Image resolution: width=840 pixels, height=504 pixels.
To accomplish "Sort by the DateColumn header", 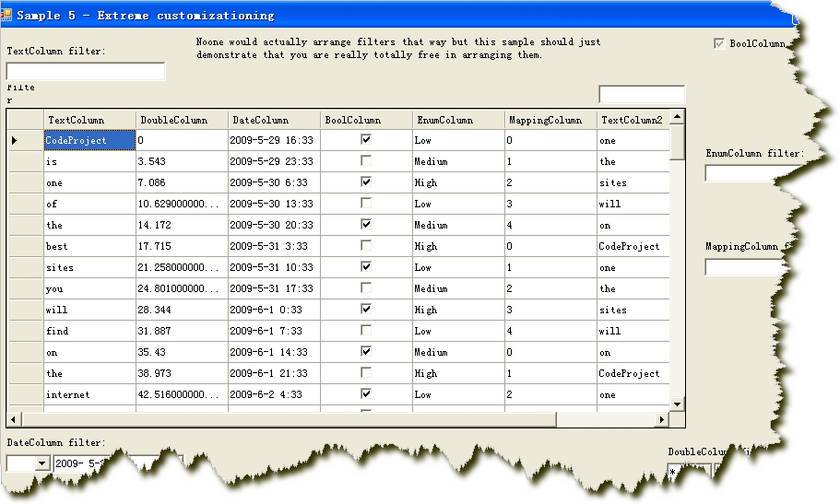I will (x=274, y=120).
